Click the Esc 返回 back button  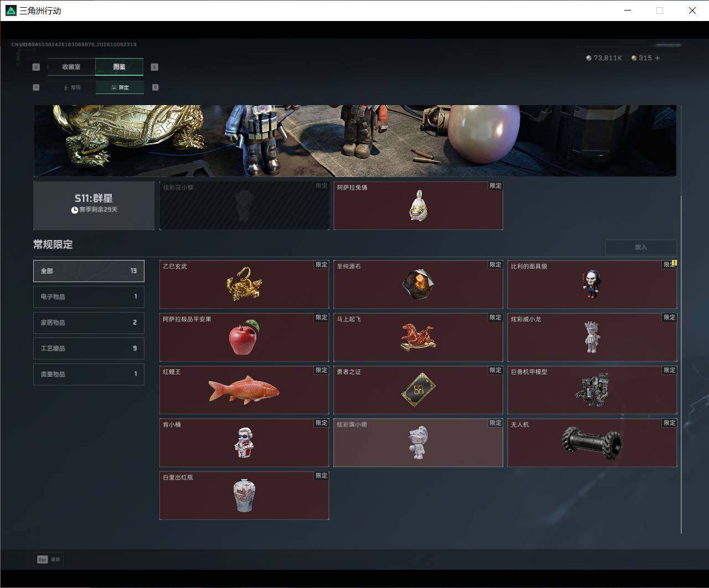click(49, 559)
